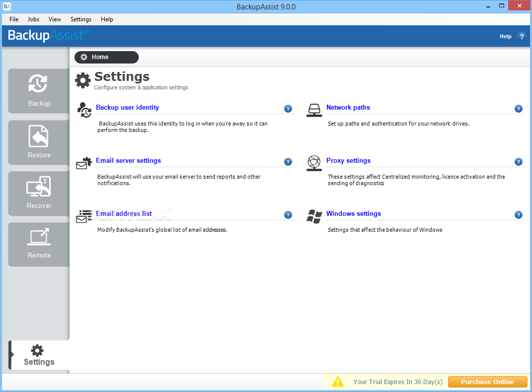Screen dimensions: 532x392
Task: Click the Proxy settings globe icon
Action: click(x=314, y=163)
